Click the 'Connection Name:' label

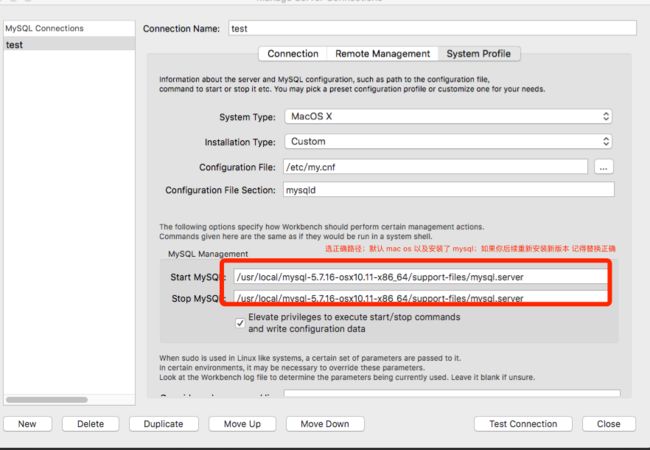pos(181,29)
